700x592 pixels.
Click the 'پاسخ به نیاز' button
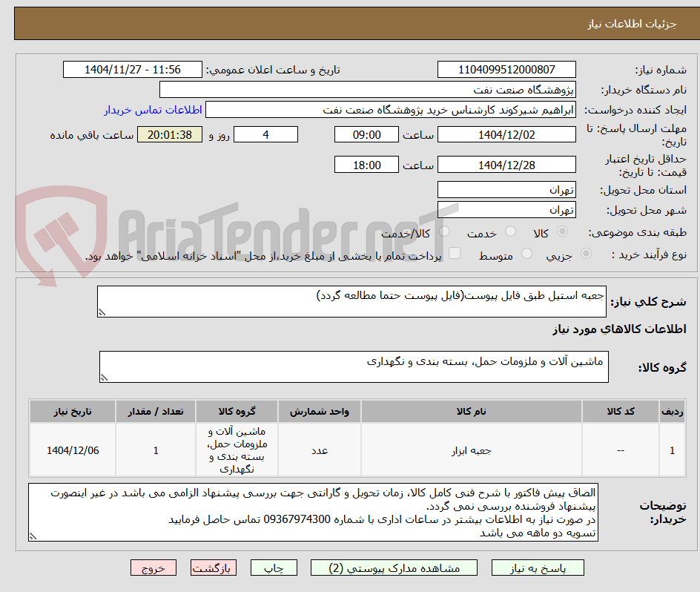pos(538,568)
